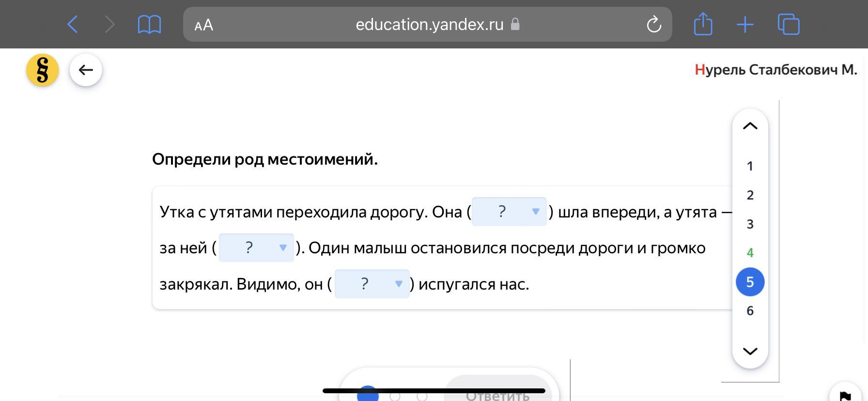
Task: Click the Ответить submit button
Action: pos(497,388)
